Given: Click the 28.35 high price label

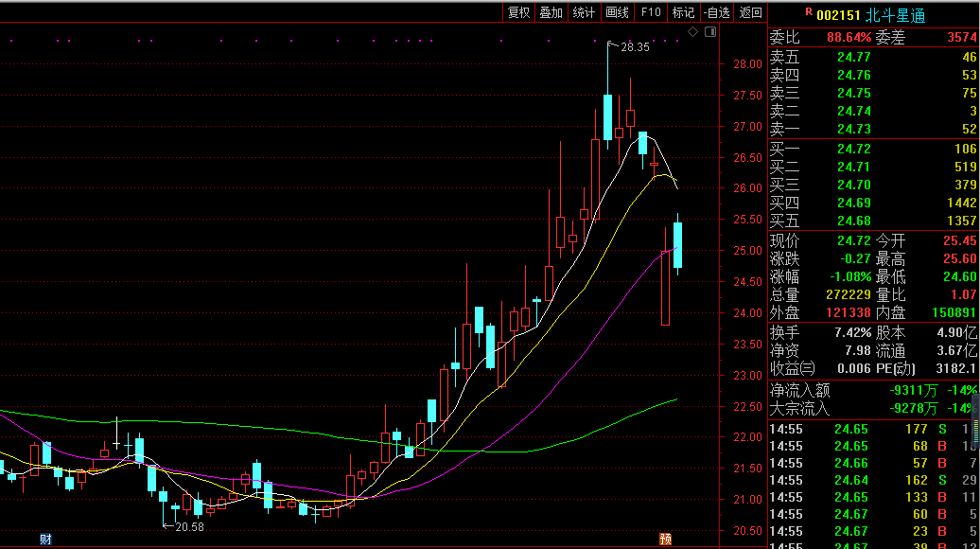Looking at the screenshot, I should [x=635, y=46].
